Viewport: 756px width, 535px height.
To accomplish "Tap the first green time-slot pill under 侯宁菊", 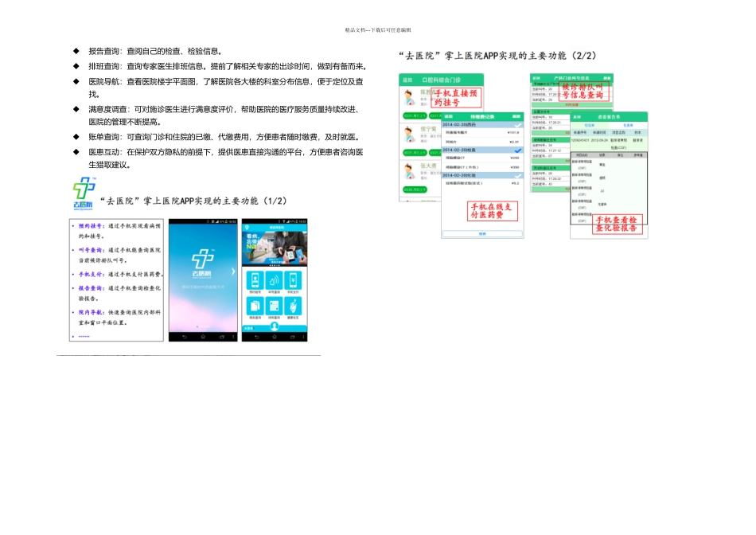I will click(x=415, y=152).
